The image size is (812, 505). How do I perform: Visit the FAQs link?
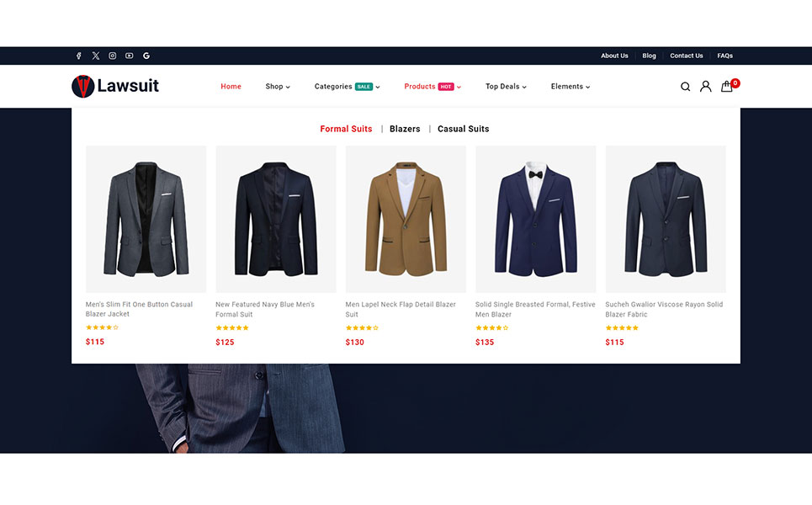click(724, 56)
